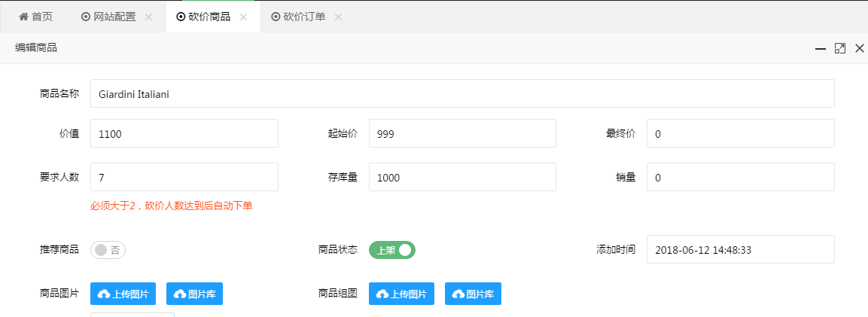
Task: Close the 砍价商品 tab
Action: [x=243, y=17]
